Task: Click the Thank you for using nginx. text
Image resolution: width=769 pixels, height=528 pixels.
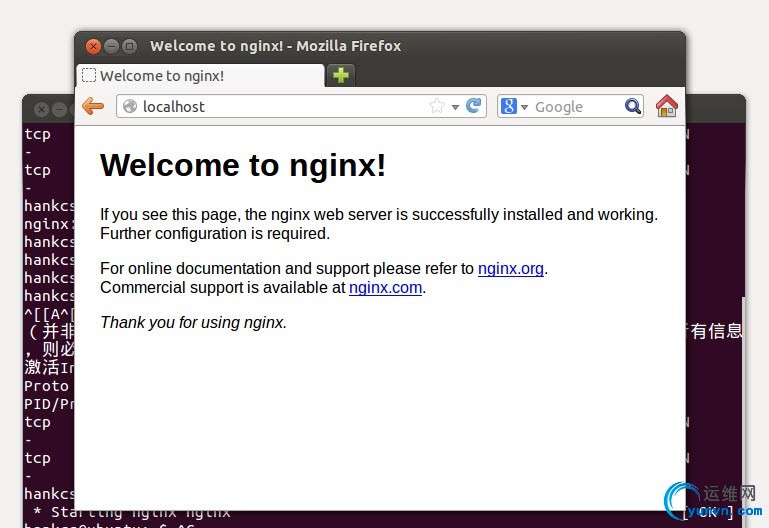Action: [194, 323]
